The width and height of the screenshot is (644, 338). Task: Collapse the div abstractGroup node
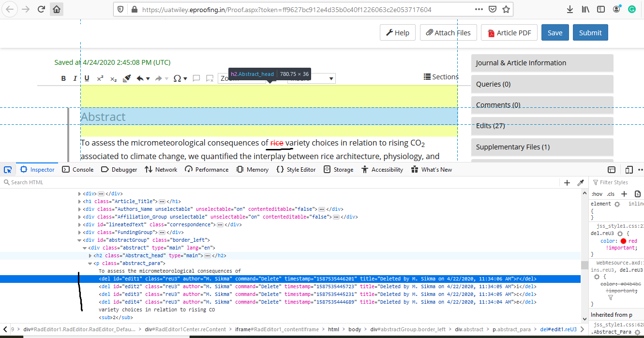[80, 240]
